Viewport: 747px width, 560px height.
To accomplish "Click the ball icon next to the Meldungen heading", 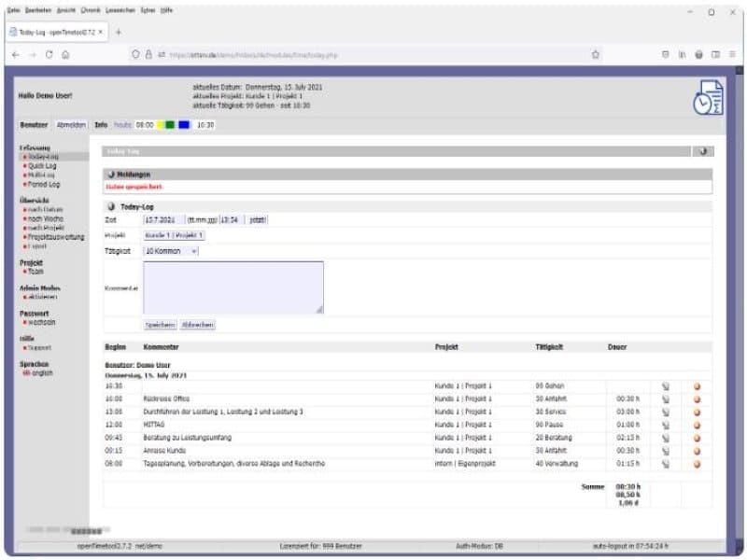I will 111,175.
